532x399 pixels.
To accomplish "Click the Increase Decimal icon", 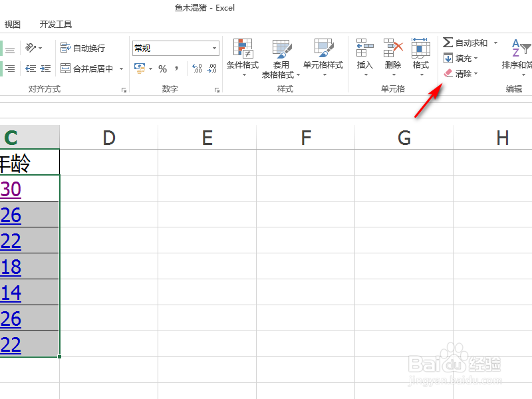I will pos(197,67).
